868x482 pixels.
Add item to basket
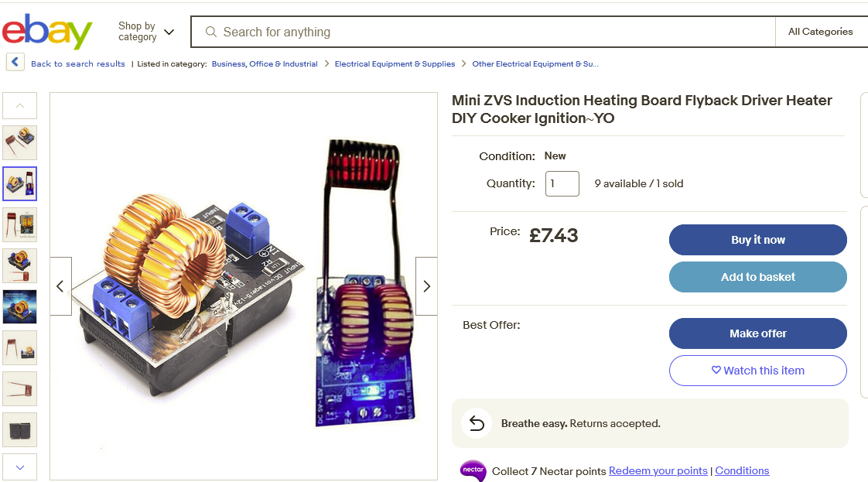[x=757, y=277]
